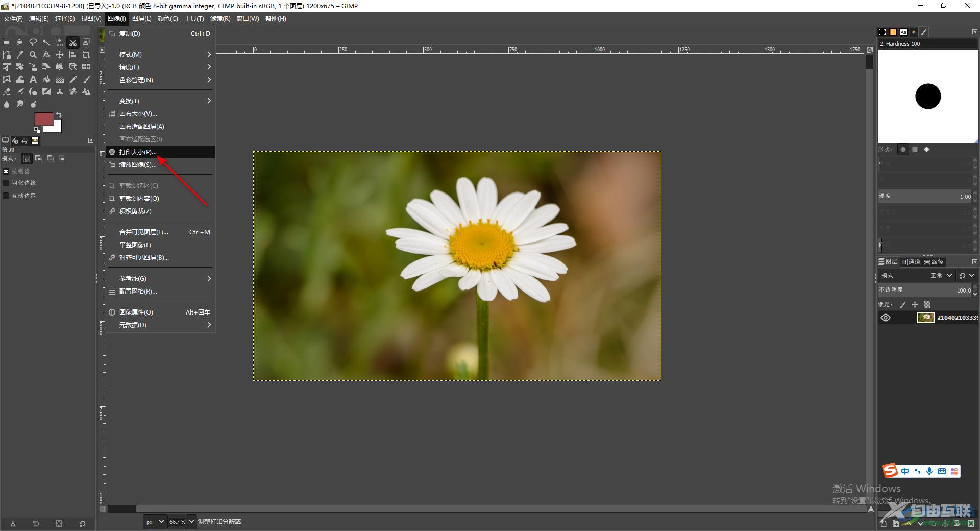Select the Gradient tool
Viewport: 980px width, 531px height.
click(x=60, y=79)
